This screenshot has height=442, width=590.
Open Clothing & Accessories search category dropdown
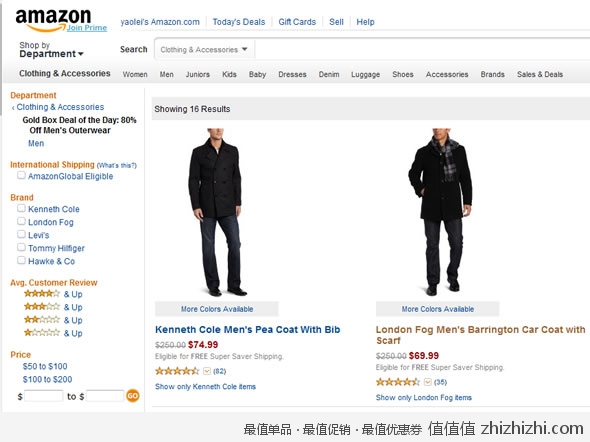pyautogui.click(x=204, y=50)
